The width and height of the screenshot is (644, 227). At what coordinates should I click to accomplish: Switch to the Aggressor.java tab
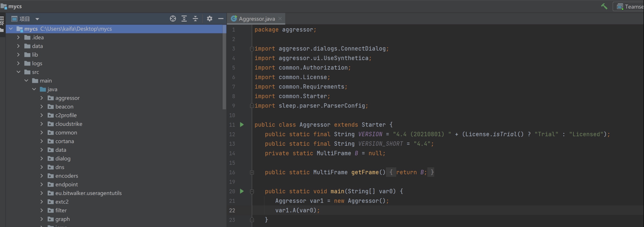(x=256, y=19)
